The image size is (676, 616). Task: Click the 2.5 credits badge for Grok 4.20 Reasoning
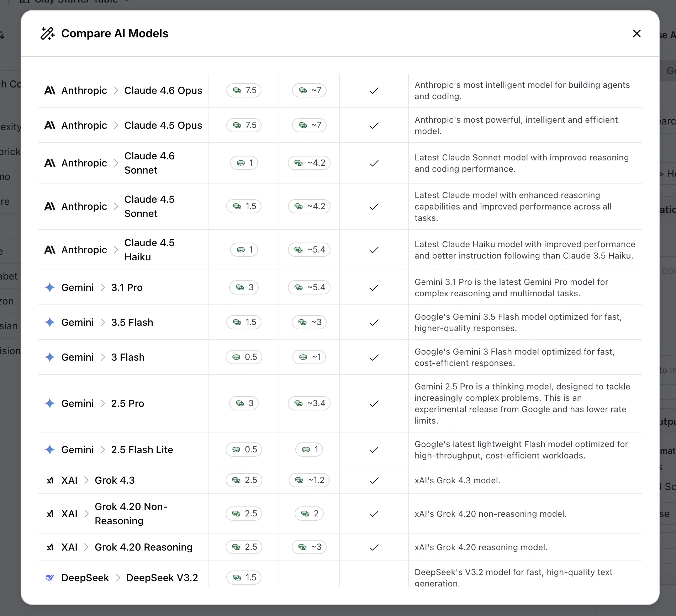244,547
